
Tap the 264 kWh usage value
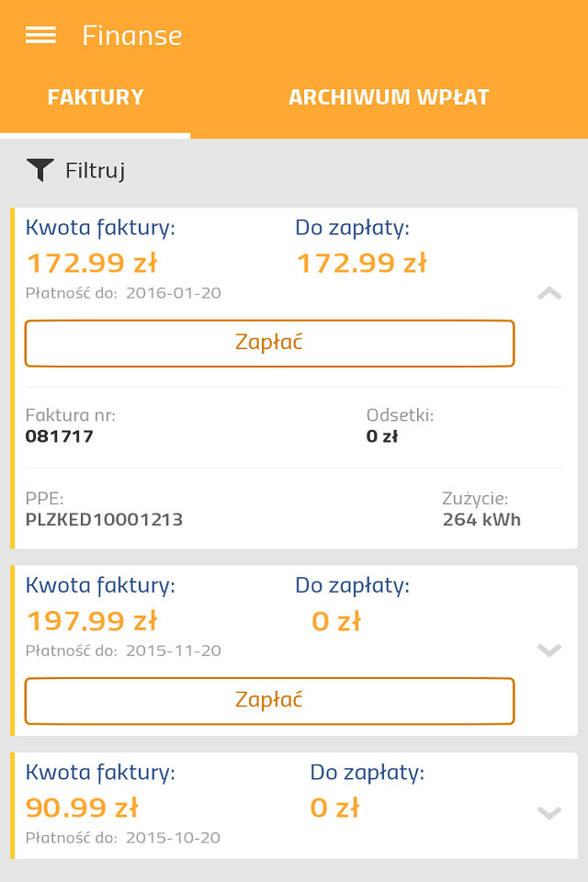point(481,520)
